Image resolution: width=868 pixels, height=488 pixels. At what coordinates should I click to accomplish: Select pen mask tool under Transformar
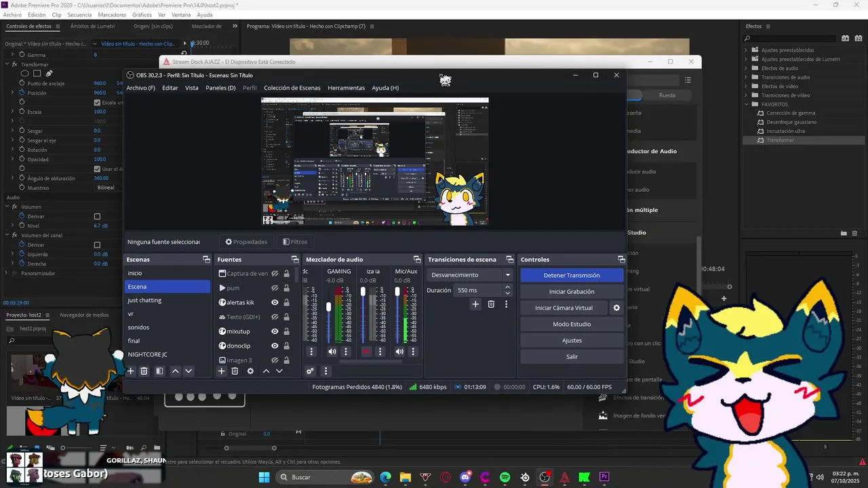tap(49, 73)
